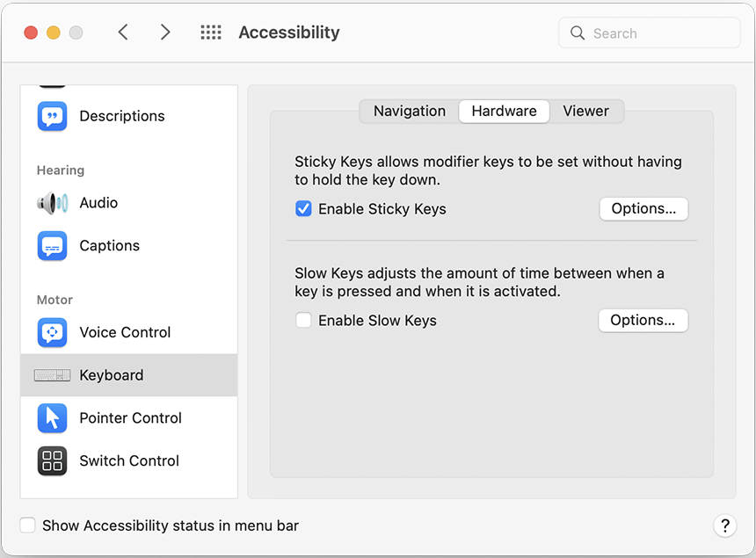Disable the Enable Sticky Keys checkbox
756x558 pixels.
[x=303, y=209]
